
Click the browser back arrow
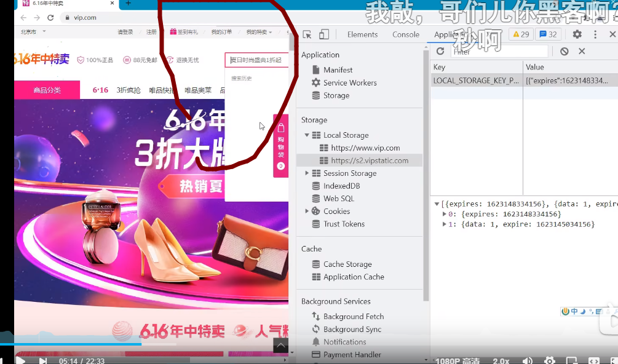[x=23, y=18]
